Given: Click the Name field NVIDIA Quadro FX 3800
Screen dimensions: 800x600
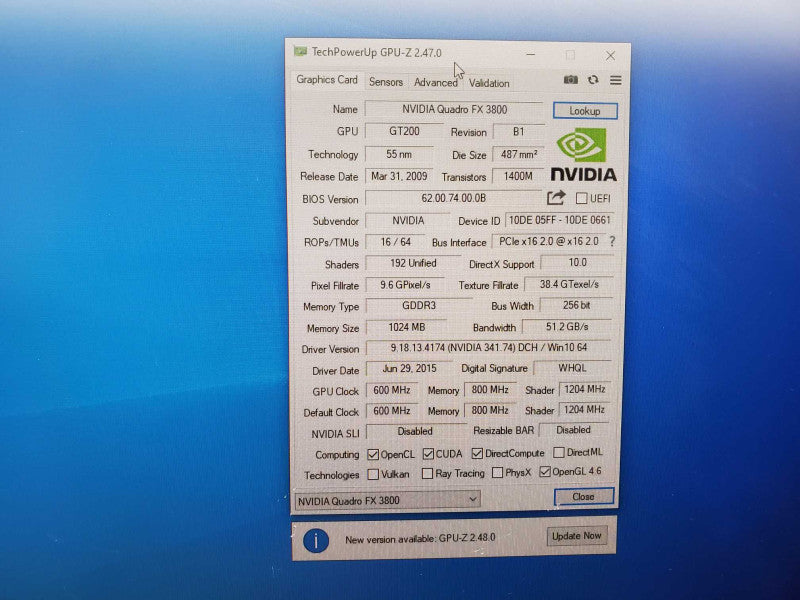Looking at the screenshot, I should [x=454, y=109].
